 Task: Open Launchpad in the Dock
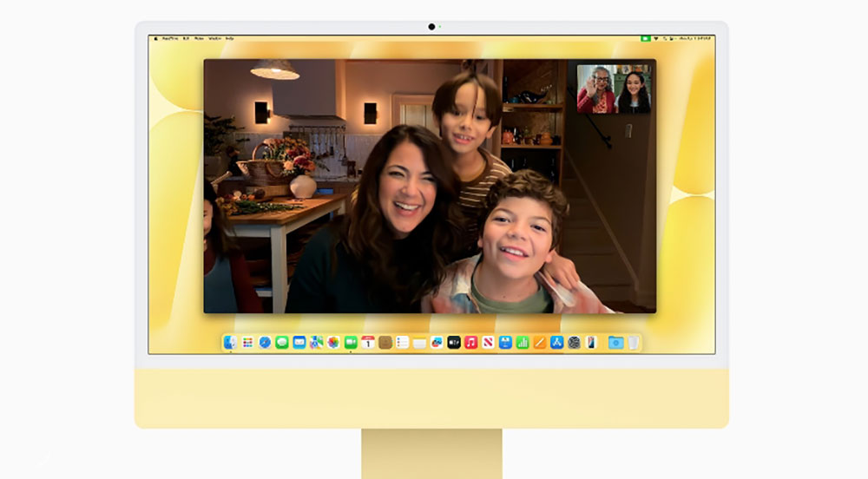point(247,343)
